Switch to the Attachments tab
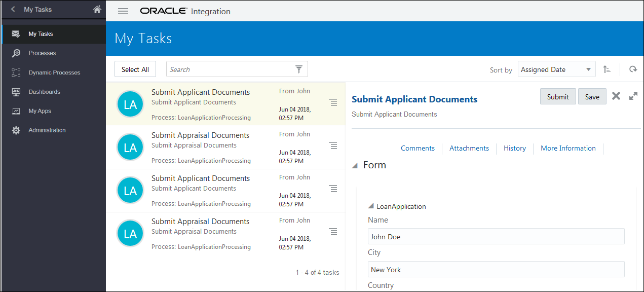This screenshot has height=292, width=644. [x=469, y=148]
